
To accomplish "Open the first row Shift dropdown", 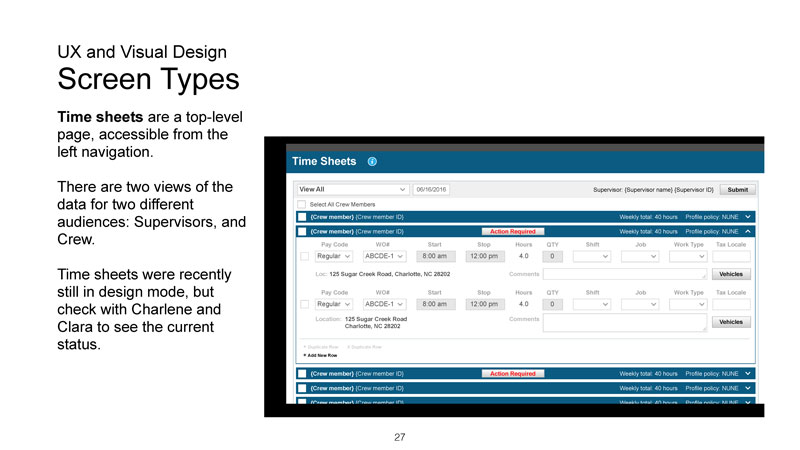I will click(592, 256).
